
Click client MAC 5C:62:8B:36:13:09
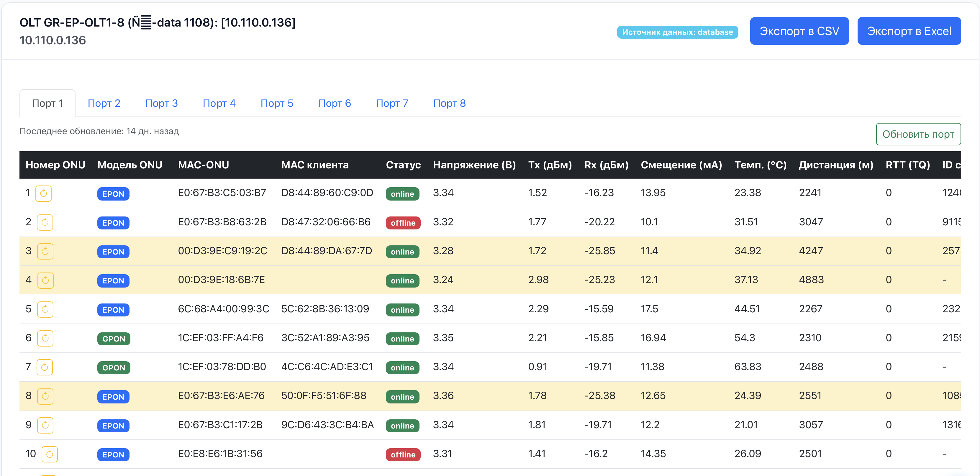click(x=325, y=309)
